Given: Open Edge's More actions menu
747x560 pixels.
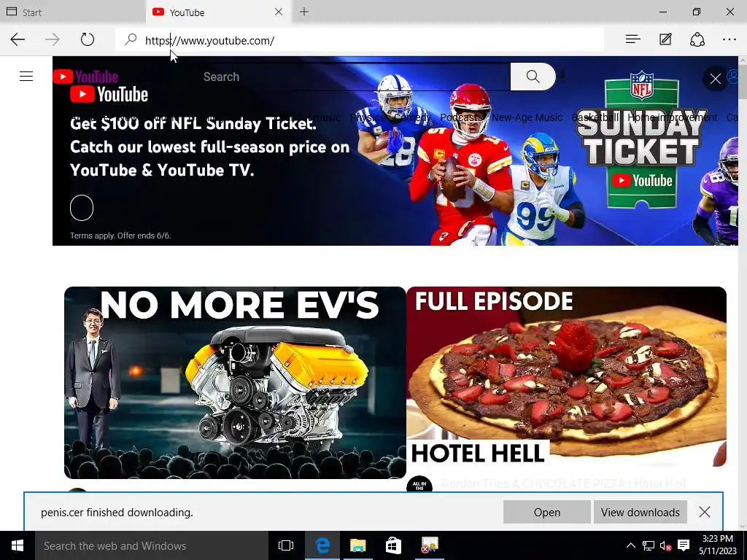Looking at the screenshot, I should 729,39.
